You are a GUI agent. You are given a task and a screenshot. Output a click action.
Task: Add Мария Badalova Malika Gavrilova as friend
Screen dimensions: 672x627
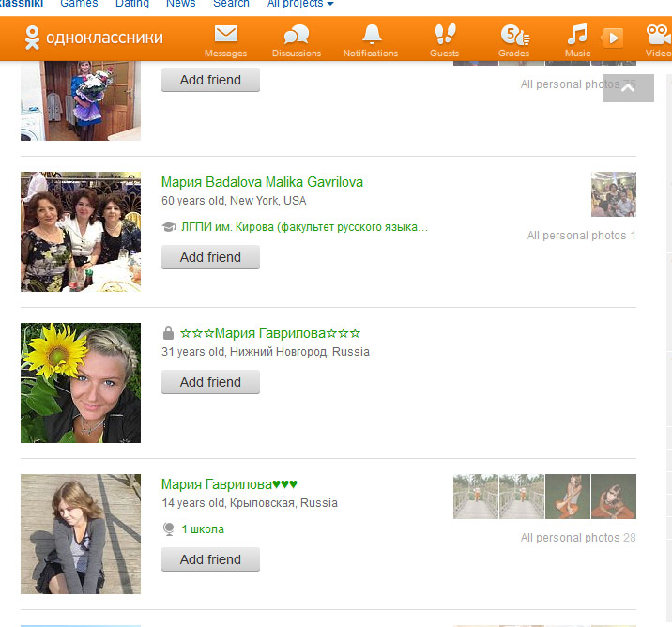point(210,257)
